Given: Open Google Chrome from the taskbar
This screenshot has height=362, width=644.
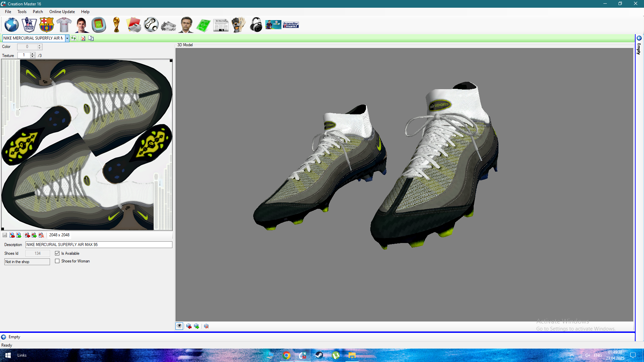Looking at the screenshot, I should (x=287, y=355).
